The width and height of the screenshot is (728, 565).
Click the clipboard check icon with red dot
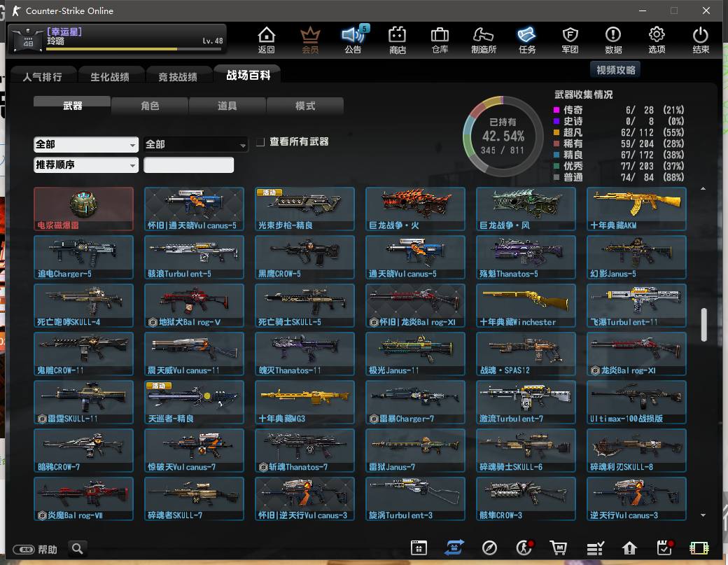click(665, 547)
